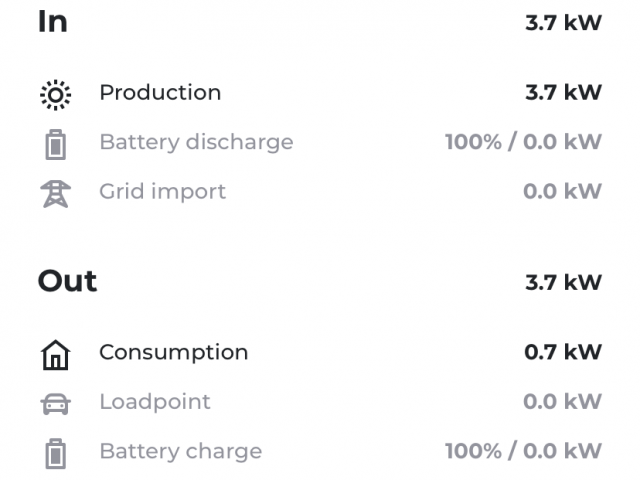Screen dimensions: 640x480
Task: Click the 3.7 kW Production value
Action: click(563, 93)
